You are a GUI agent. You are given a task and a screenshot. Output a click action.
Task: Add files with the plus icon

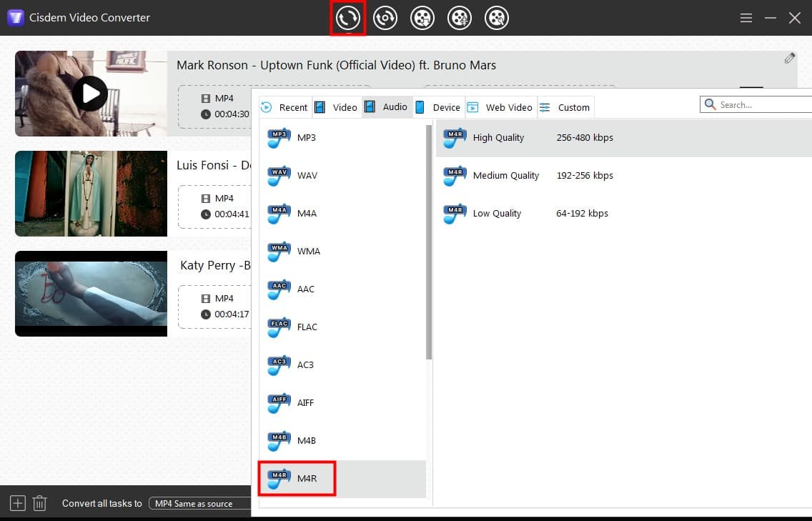point(18,503)
